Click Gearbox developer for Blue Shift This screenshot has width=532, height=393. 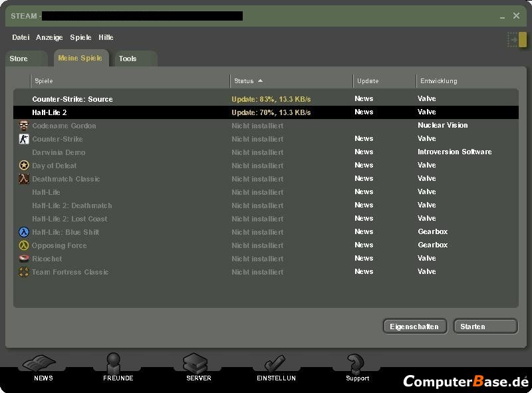click(x=433, y=231)
